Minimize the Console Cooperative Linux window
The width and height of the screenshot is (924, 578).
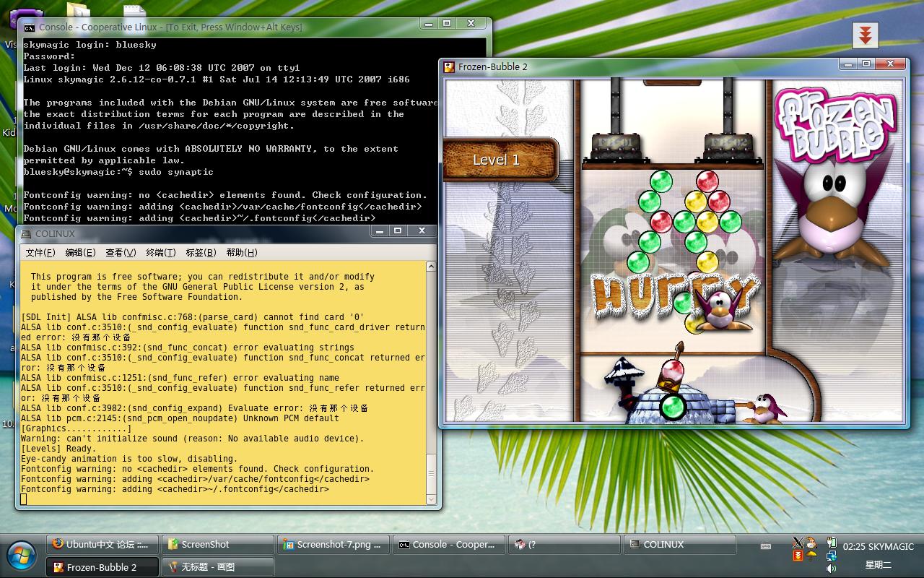pos(428,24)
